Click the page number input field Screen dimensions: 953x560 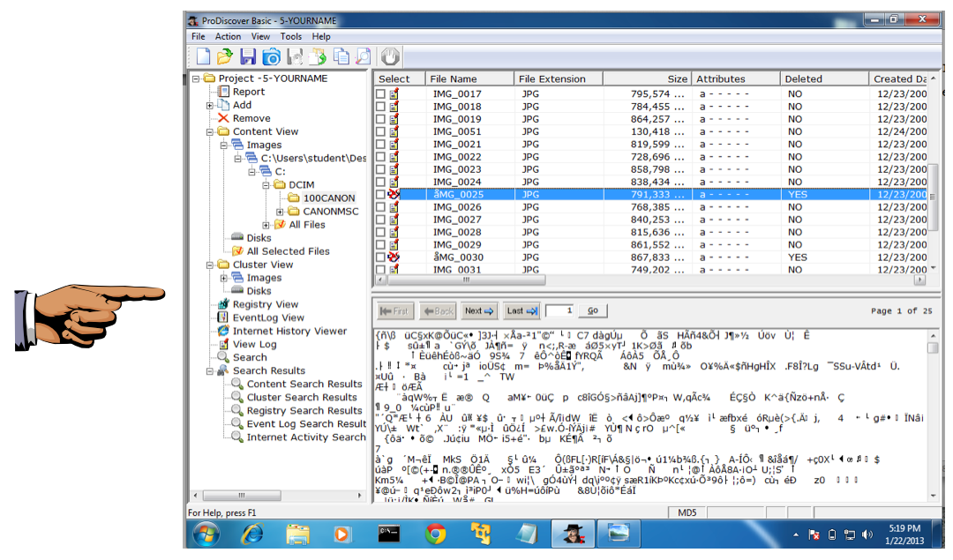(560, 311)
